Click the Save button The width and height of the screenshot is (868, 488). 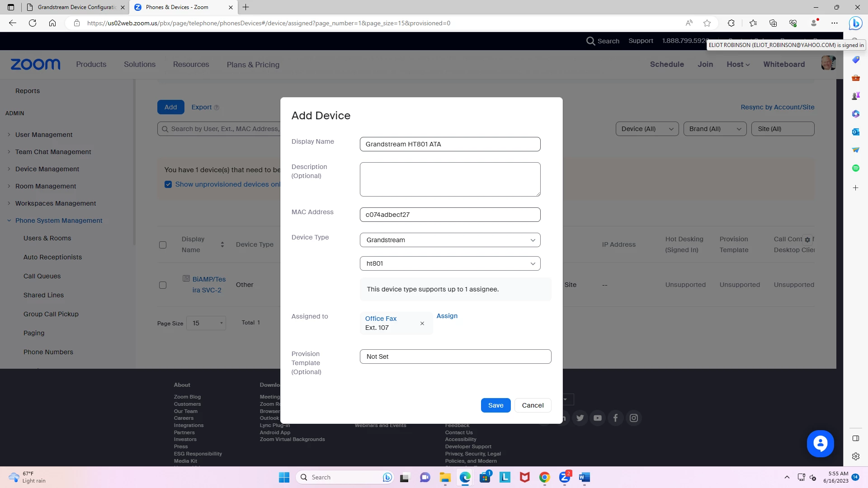coord(495,405)
